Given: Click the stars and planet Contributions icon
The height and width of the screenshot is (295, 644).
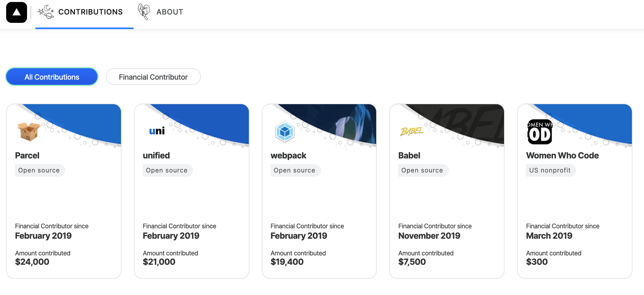Looking at the screenshot, I should click(46, 12).
